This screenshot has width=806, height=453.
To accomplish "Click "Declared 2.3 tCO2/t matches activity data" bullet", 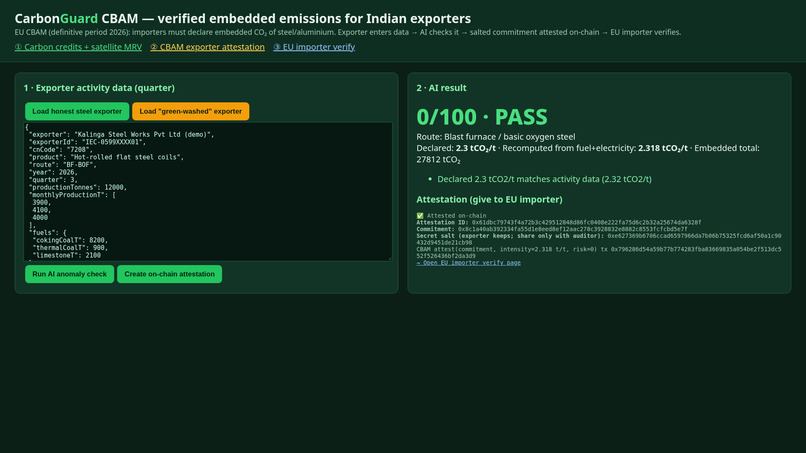I will pos(544,179).
